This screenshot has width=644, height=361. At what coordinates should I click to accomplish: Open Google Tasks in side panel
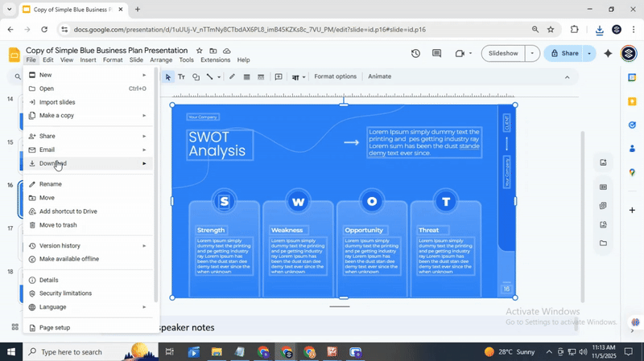coord(632,125)
